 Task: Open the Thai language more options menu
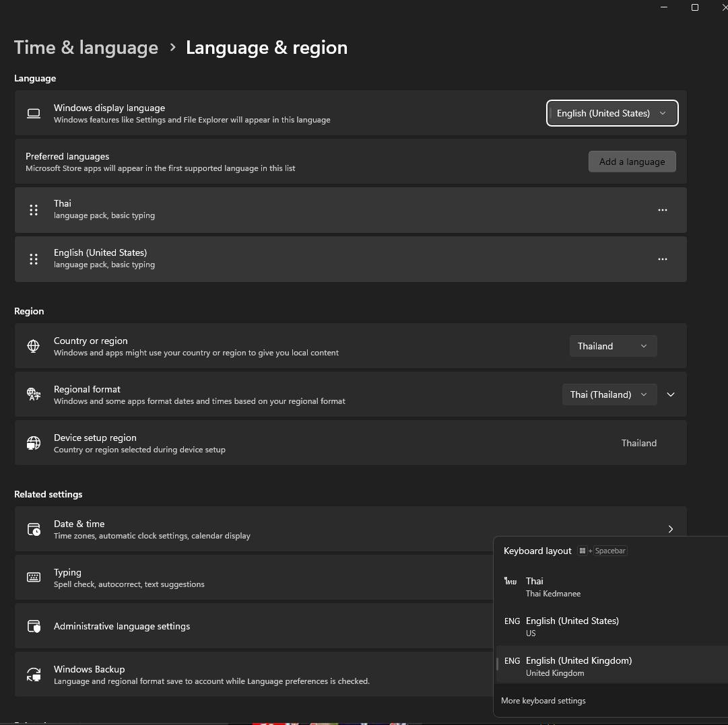coord(662,210)
